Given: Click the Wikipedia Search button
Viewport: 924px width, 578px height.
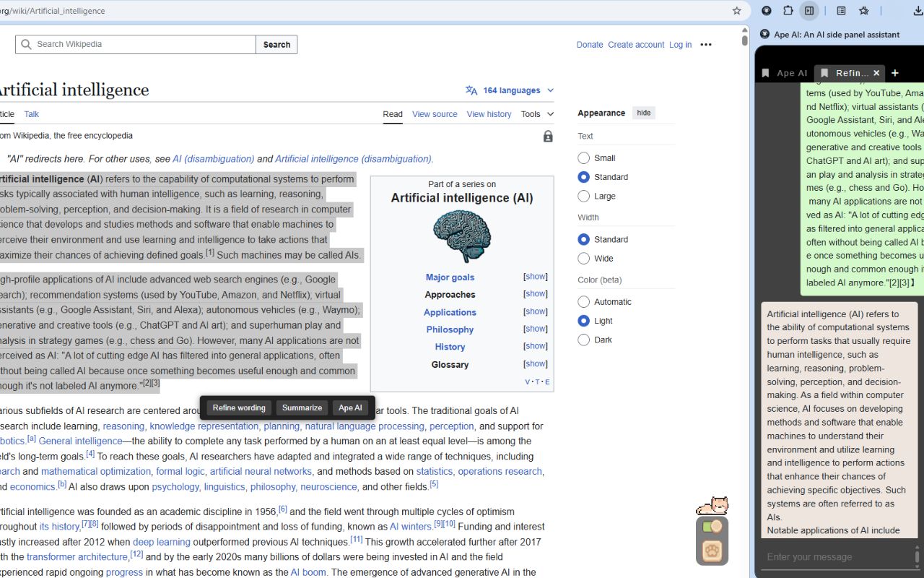Looking at the screenshot, I should tap(276, 45).
